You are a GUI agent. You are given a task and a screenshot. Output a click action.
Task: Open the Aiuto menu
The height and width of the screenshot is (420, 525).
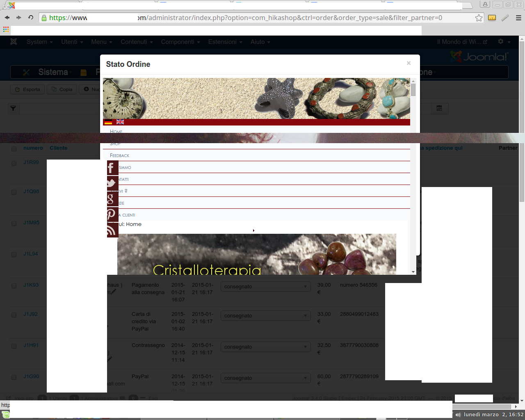coord(260,42)
